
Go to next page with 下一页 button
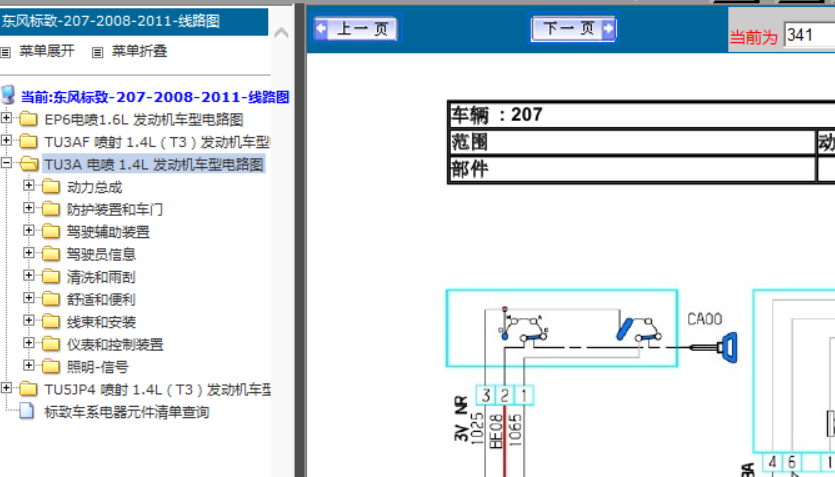point(574,28)
